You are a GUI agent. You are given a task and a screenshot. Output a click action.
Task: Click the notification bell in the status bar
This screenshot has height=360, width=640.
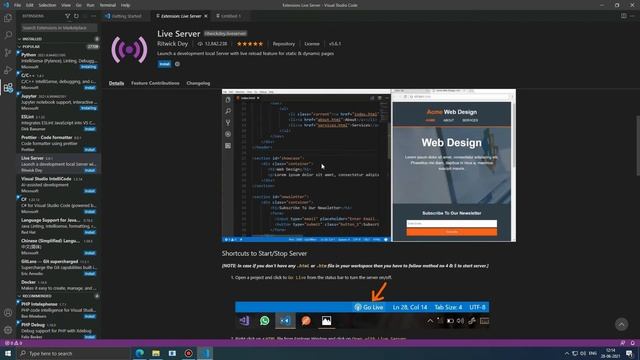[633, 343]
